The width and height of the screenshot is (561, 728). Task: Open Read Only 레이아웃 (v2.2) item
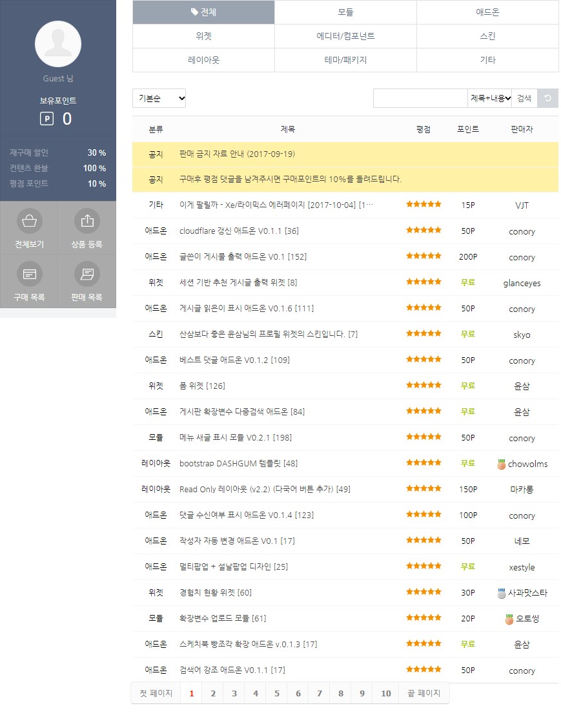(x=265, y=490)
